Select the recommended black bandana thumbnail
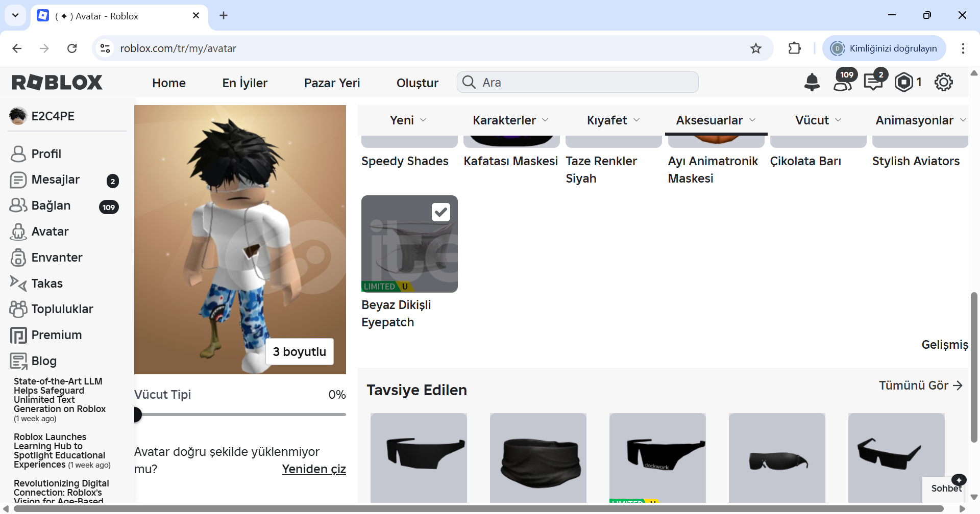Screen dimensions: 980x514 [538, 458]
